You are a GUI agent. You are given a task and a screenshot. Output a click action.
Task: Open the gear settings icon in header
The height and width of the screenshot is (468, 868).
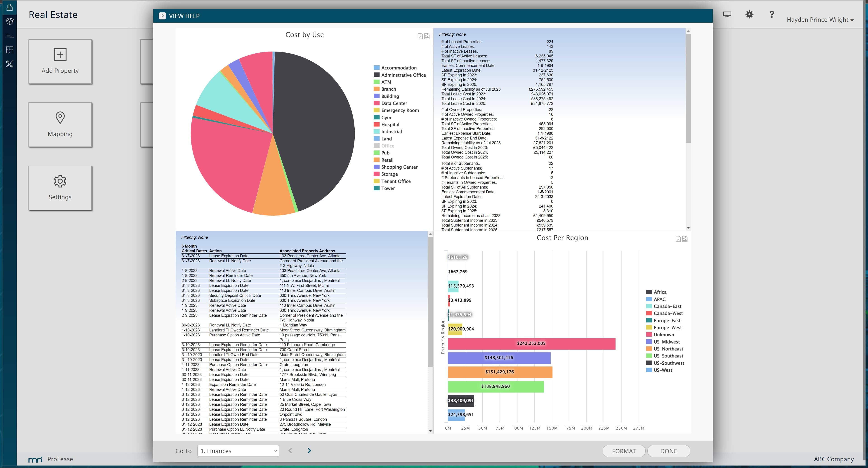[x=749, y=14]
